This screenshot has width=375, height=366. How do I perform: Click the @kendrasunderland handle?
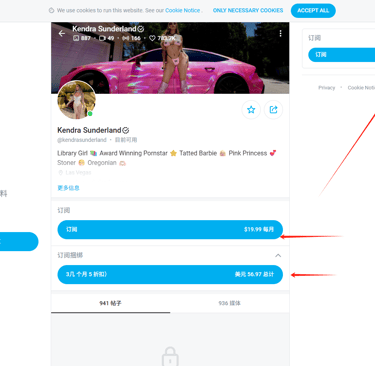click(82, 140)
